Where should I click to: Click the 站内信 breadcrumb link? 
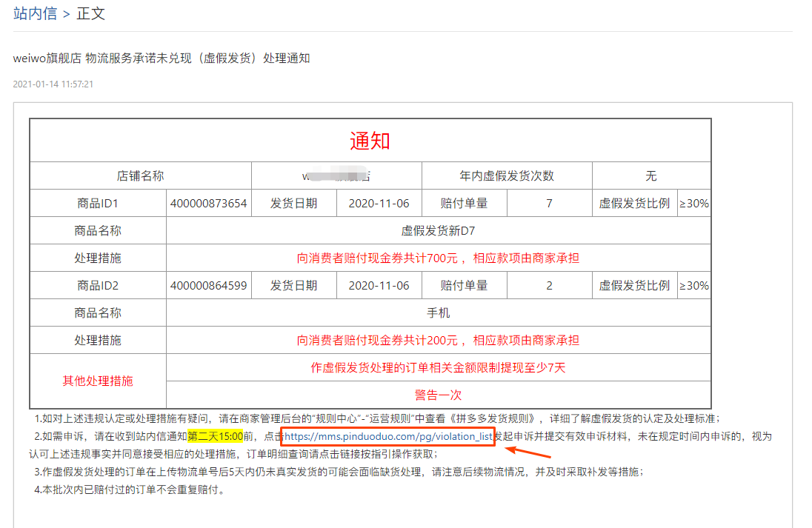pos(35,13)
